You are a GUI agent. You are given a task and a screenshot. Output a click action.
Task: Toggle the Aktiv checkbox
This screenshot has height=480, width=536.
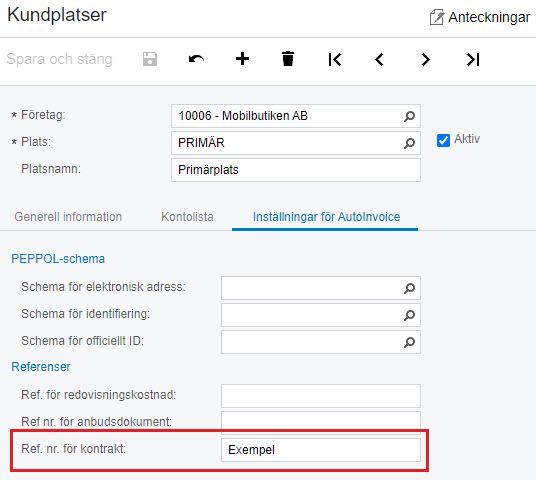[x=443, y=140]
